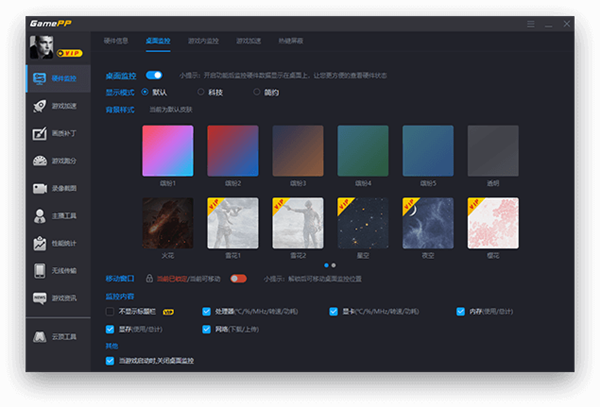Image resolution: width=600 pixels, height=407 pixels.
Task: Click the user avatar photo
Action: pyautogui.click(x=42, y=47)
